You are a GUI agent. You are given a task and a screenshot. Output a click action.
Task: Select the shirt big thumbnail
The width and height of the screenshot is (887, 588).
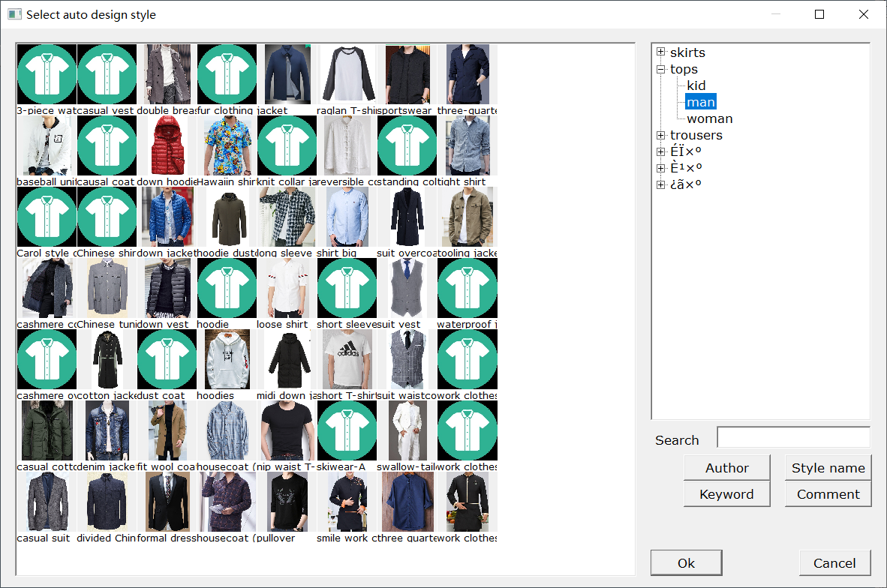[347, 217]
